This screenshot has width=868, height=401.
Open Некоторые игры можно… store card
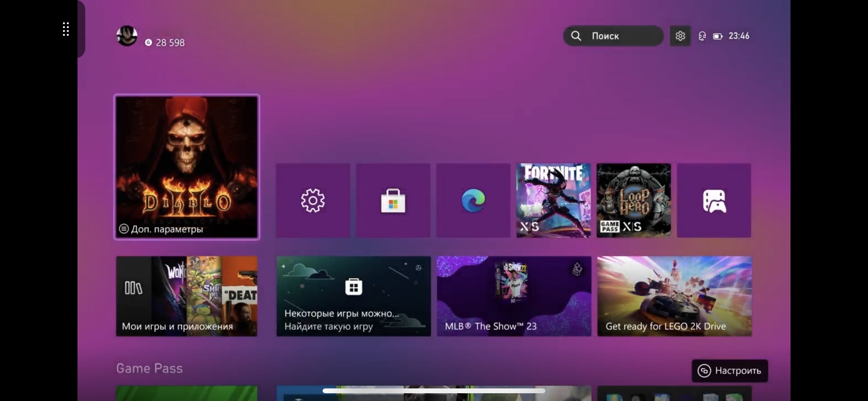[354, 296]
